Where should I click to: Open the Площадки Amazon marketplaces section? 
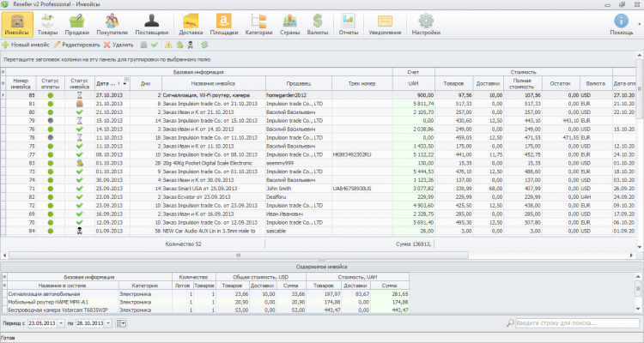click(x=224, y=23)
